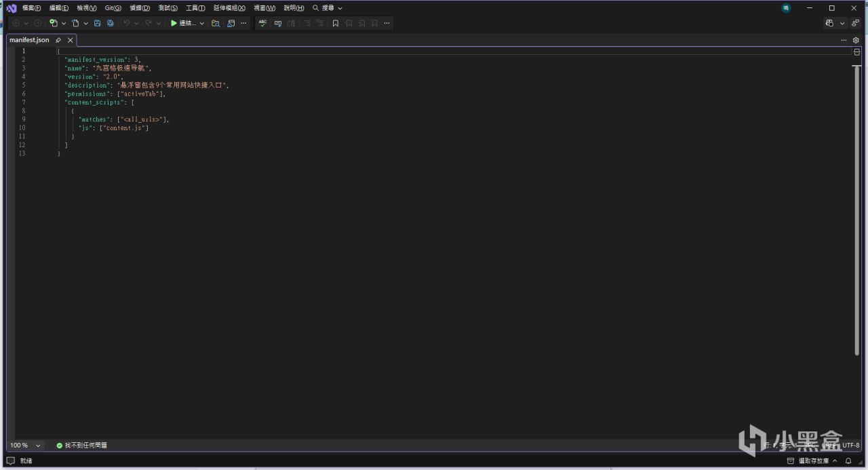The height and width of the screenshot is (470, 868).
Task: Click the GitHub Copilot icon
Action: (x=830, y=23)
